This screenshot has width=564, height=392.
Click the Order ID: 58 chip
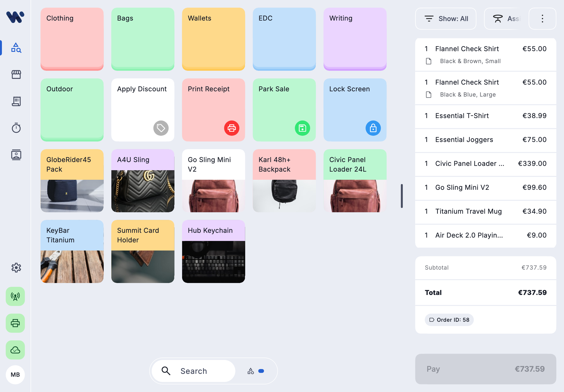click(x=449, y=320)
